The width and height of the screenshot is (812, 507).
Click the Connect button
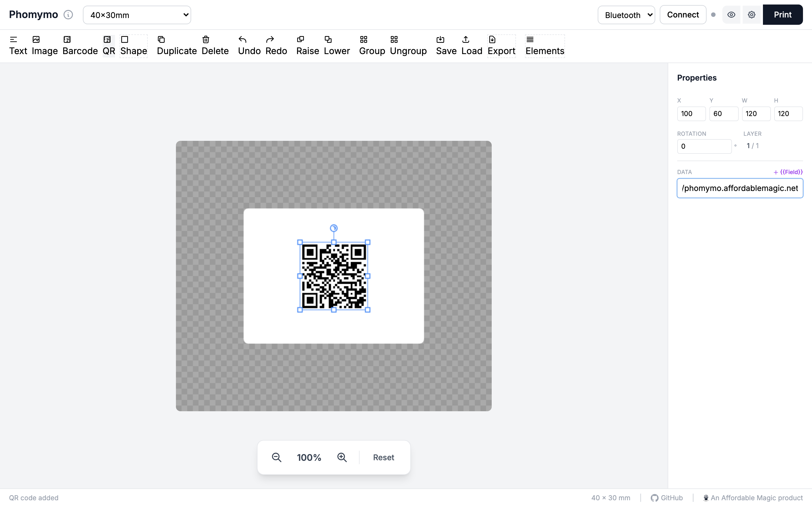[683, 14]
